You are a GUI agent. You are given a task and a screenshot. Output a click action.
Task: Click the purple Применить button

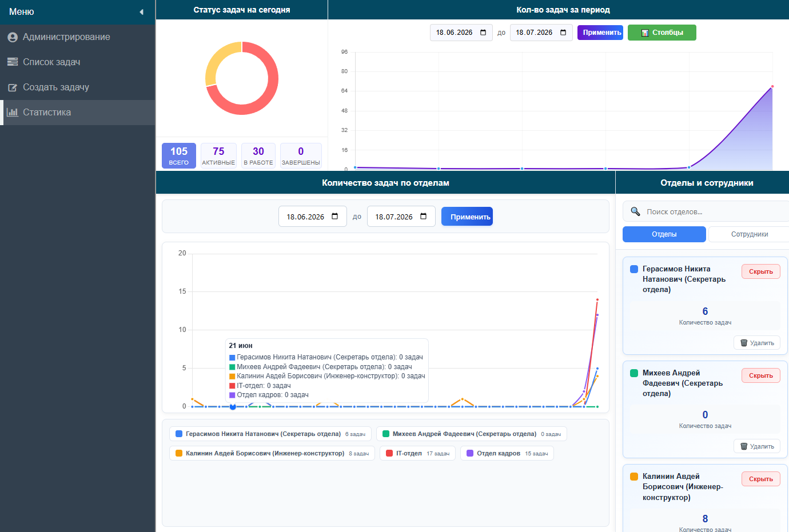point(600,33)
